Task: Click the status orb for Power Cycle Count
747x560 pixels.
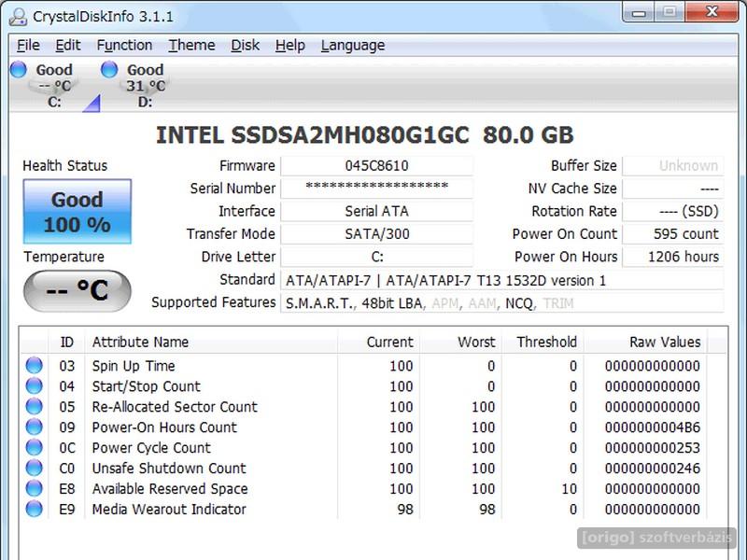Action: (34, 447)
